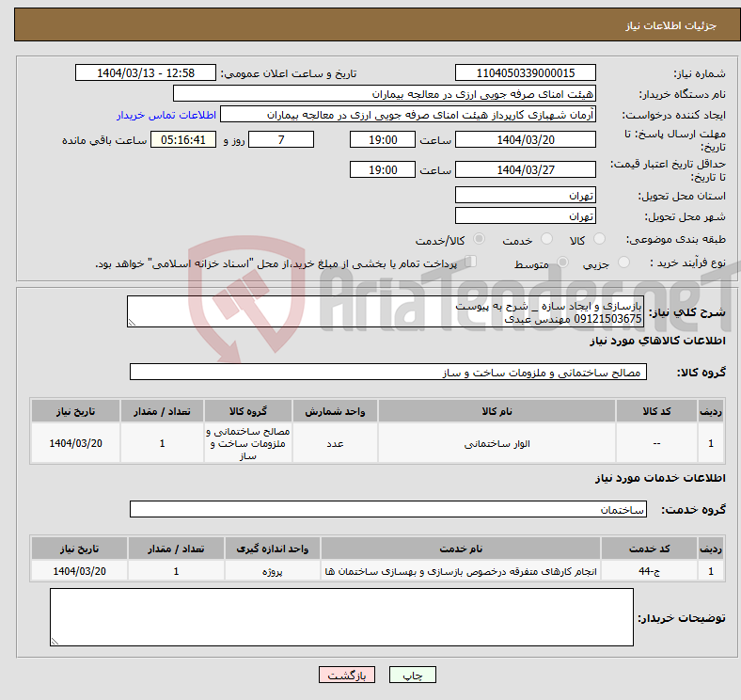Open اطلاعات تماس خریدار link
741x700 pixels.
pyautogui.click(x=166, y=115)
